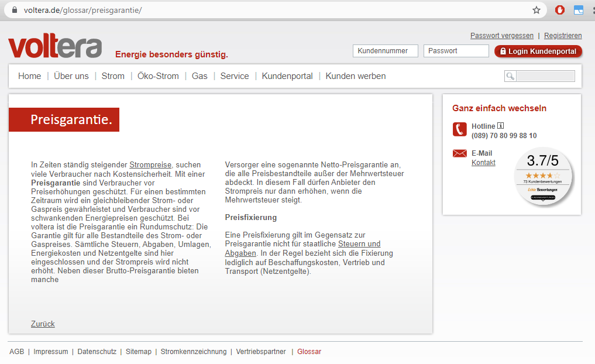Open the Impressum footer link
The height and width of the screenshot is (364, 595).
point(51,352)
